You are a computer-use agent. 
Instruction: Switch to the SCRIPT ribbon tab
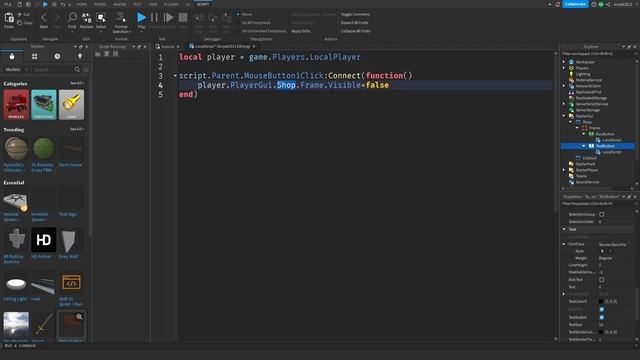tap(203, 4)
